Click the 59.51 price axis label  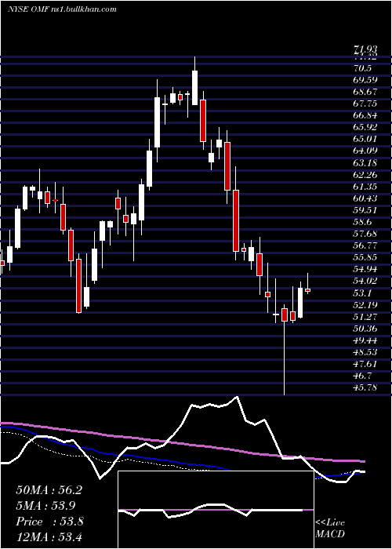pos(365,210)
